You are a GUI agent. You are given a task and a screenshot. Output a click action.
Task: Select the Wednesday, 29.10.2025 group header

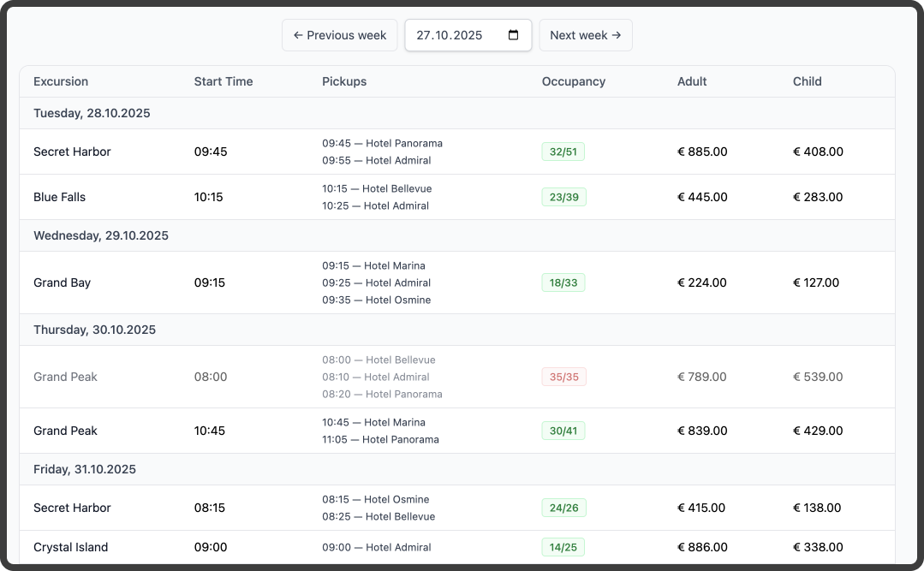[456, 235]
